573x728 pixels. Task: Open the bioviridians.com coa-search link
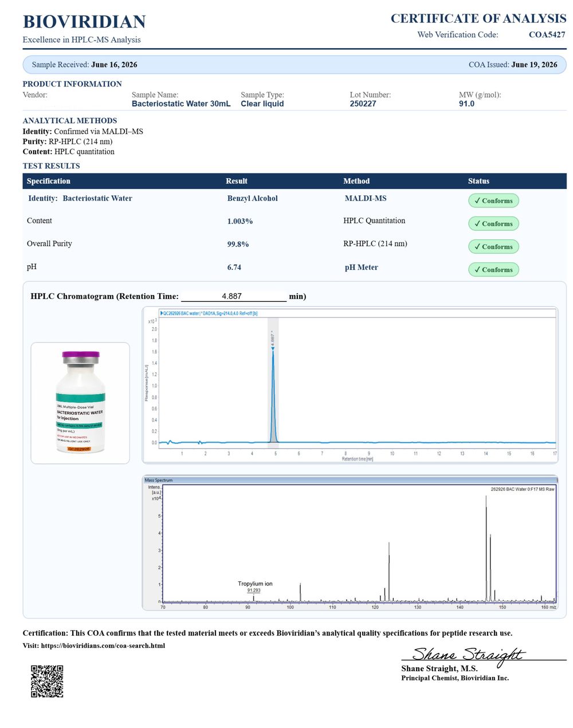pyautogui.click(x=103, y=646)
